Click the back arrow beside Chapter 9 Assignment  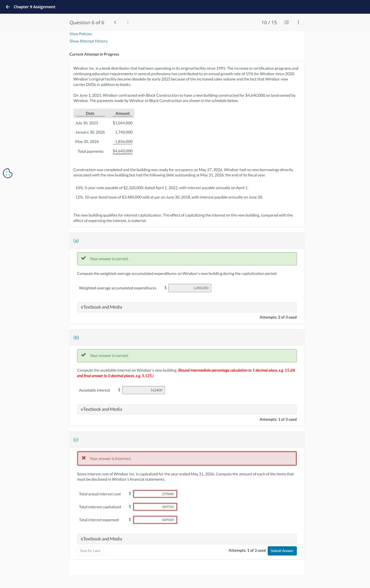pyautogui.click(x=8, y=7)
